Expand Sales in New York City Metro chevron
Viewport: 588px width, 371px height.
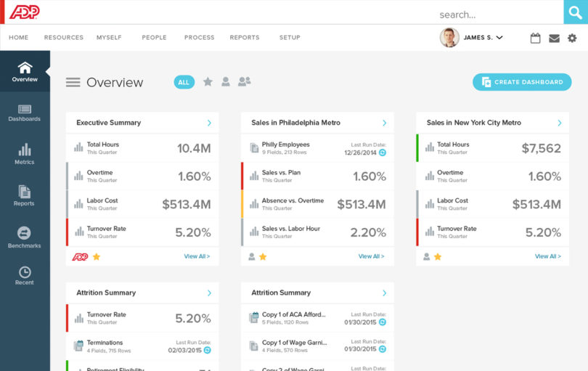coord(560,123)
